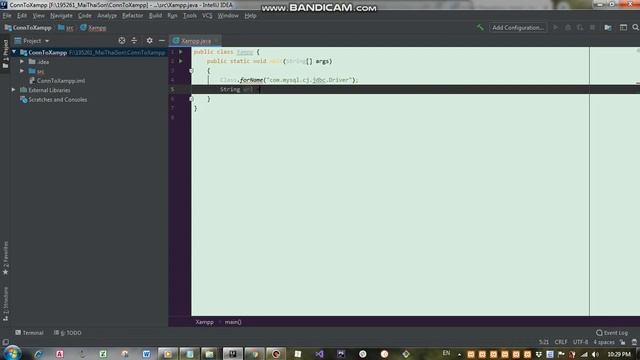
Task: Click Xampp in editor breadcrumb bar
Action: [204, 322]
